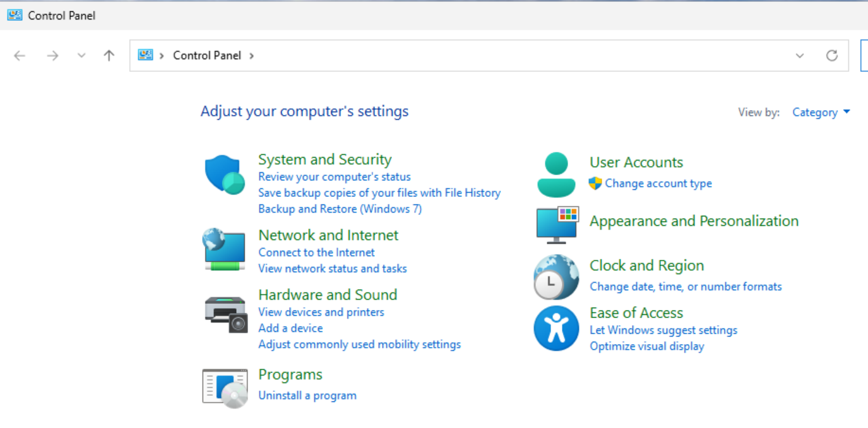Click Add a device link
Screen dimensions: 868x428
(290, 328)
